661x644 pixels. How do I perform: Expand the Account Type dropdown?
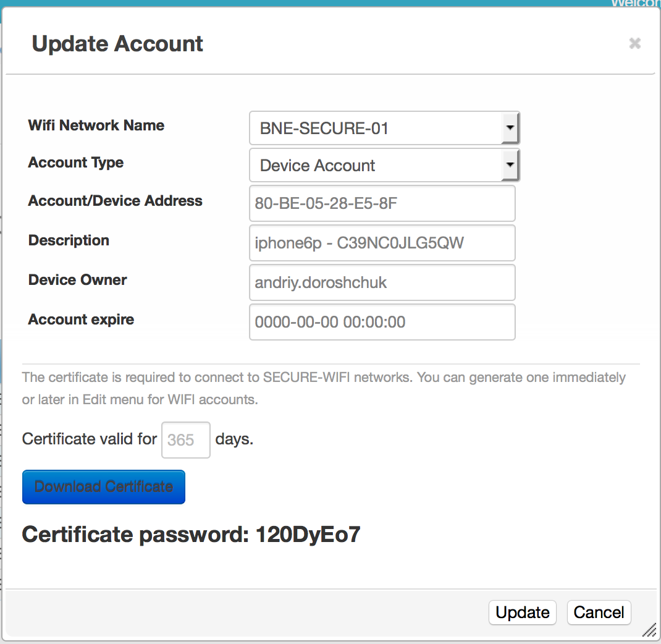[x=384, y=166]
